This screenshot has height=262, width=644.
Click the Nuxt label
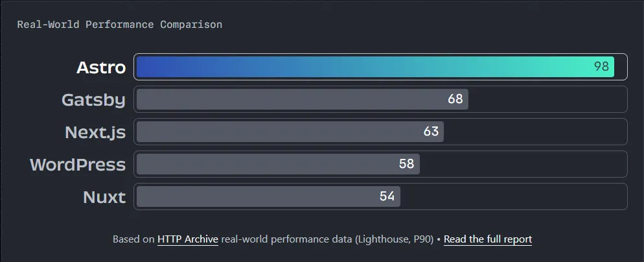104,197
